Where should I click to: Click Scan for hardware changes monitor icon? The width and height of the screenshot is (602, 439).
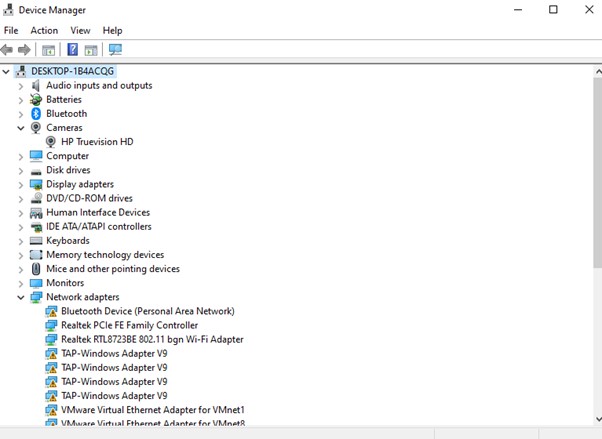115,50
